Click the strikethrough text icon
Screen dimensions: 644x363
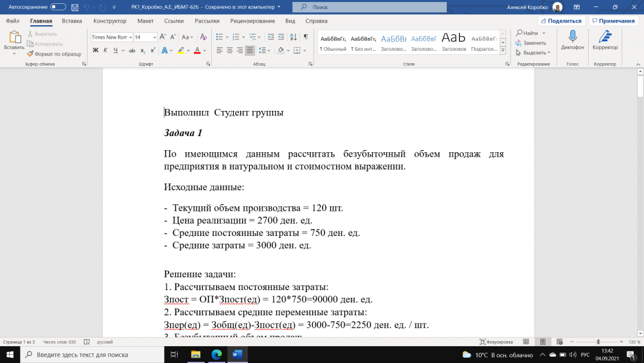pyautogui.click(x=132, y=50)
